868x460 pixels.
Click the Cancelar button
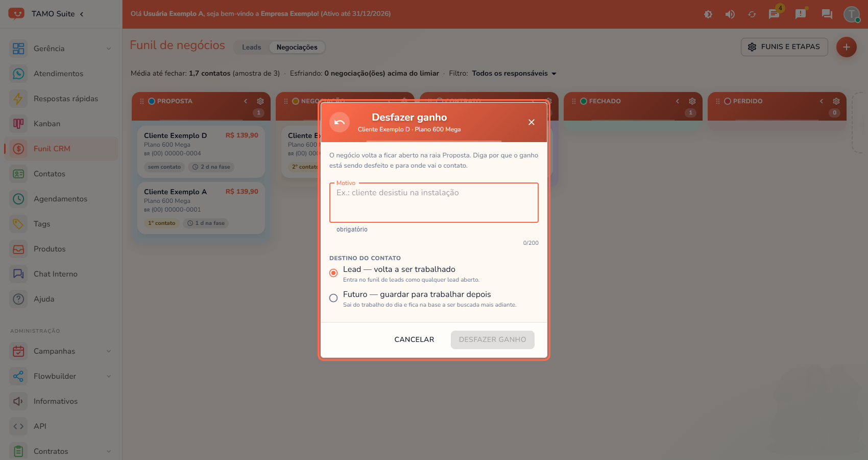point(414,340)
